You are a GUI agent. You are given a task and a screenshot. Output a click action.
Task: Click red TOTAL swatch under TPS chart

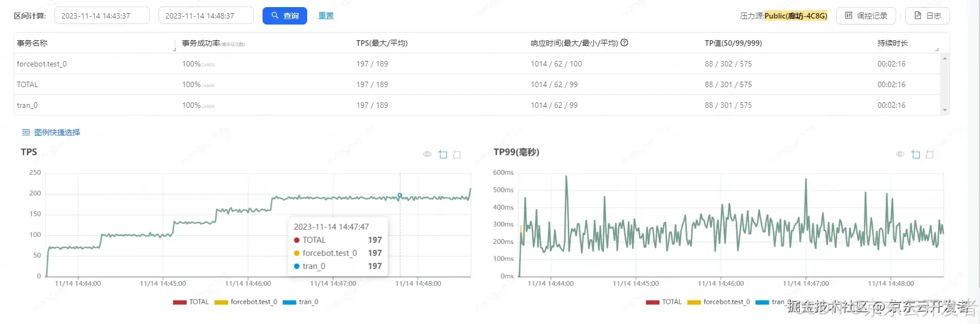pos(180,302)
